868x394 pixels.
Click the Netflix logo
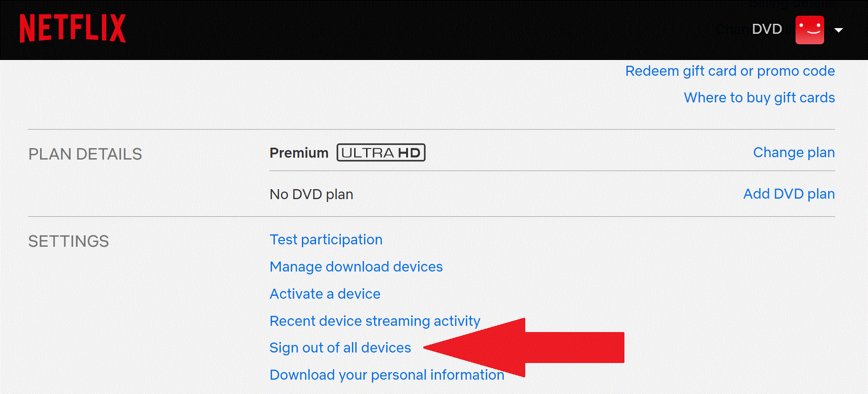[72, 29]
